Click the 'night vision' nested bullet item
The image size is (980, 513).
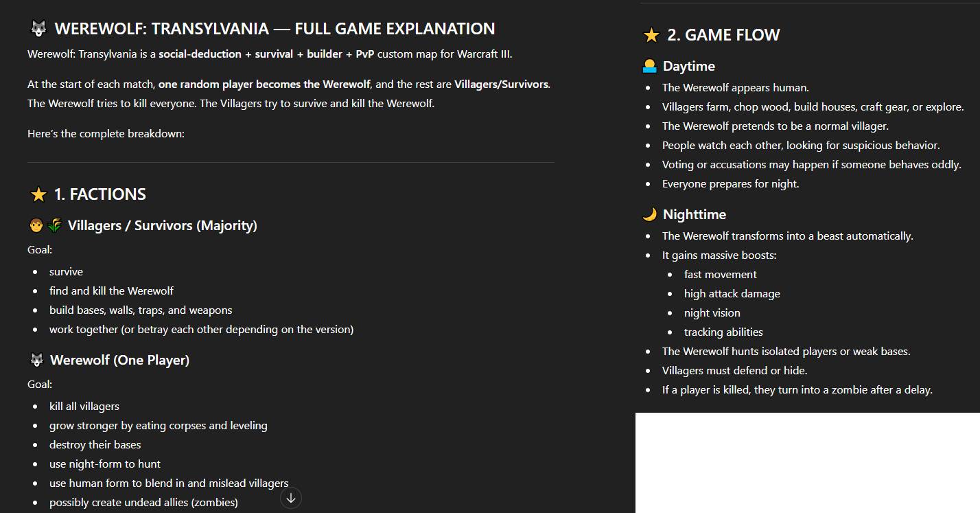[712, 312]
